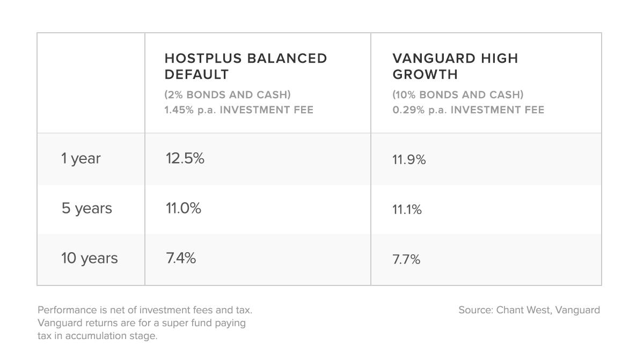Click the "2% bonds and cash" subtitle
This screenshot has width=644, height=360.
228,95
